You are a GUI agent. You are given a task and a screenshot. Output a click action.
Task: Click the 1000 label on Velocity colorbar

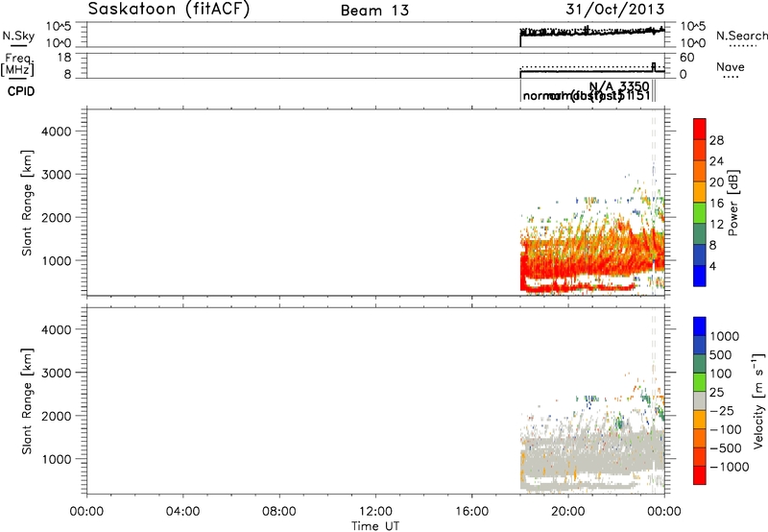tap(724, 336)
